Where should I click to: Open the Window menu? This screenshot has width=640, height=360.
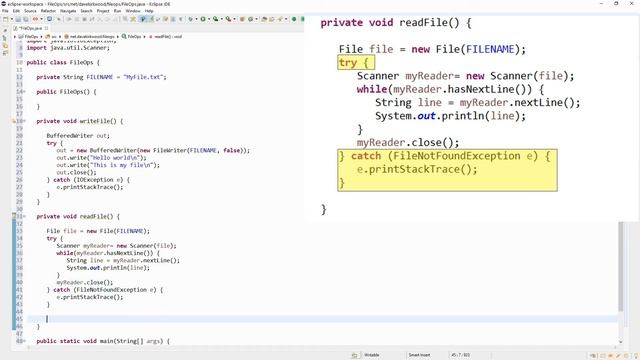point(133,11)
